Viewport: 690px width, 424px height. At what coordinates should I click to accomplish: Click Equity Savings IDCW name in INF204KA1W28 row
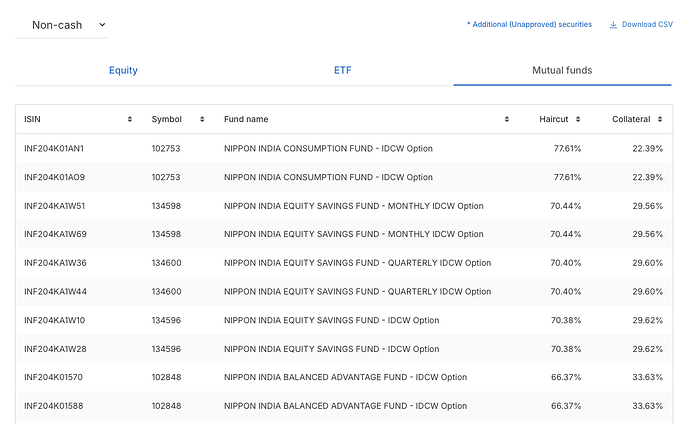[331, 349]
